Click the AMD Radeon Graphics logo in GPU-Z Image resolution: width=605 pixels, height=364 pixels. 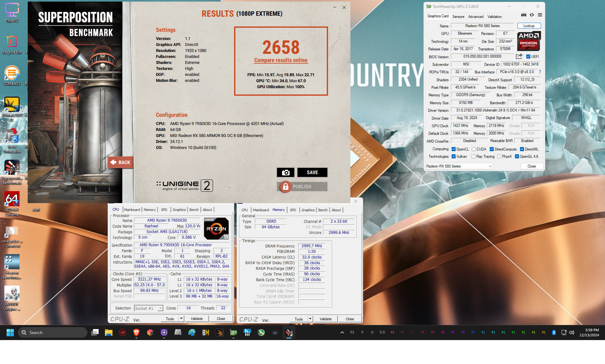pos(529,41)
